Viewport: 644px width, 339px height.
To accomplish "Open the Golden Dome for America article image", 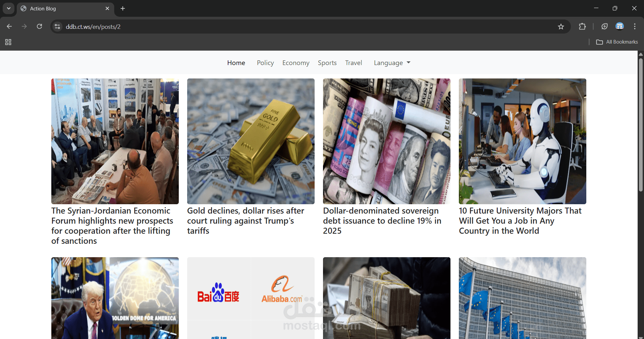I will click(115, 298).
